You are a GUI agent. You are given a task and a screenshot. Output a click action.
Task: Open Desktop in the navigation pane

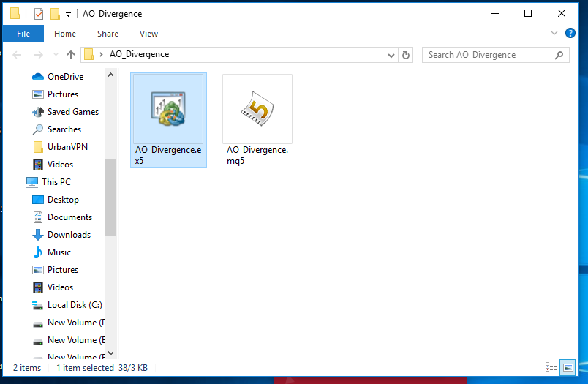[x=63, y=200]
